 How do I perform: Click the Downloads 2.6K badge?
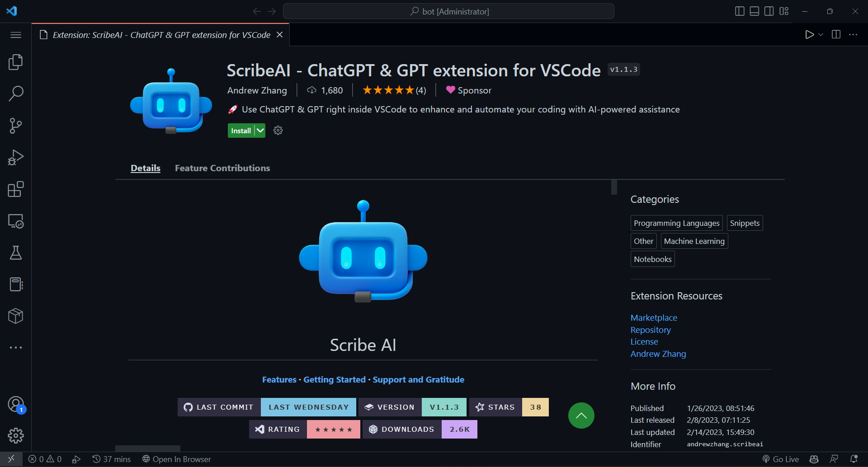pyautogui.click(x=420, y=429)
